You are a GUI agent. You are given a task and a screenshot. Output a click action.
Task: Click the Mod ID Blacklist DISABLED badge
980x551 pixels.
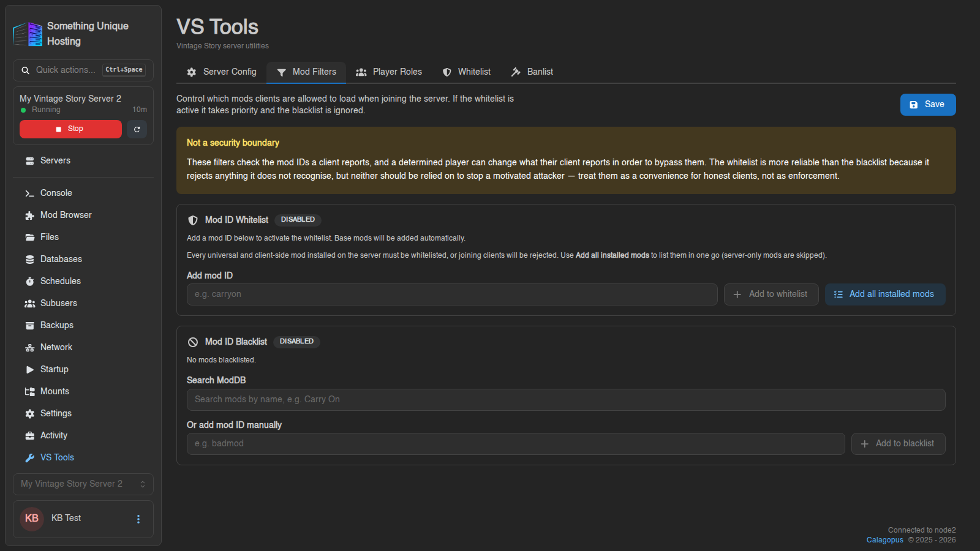tap(296, 342)
